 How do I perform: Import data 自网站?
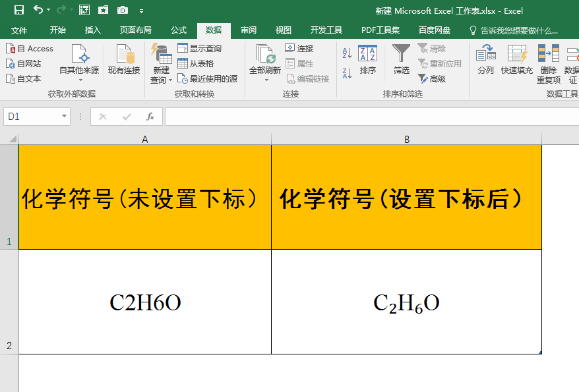click(23, 64)
